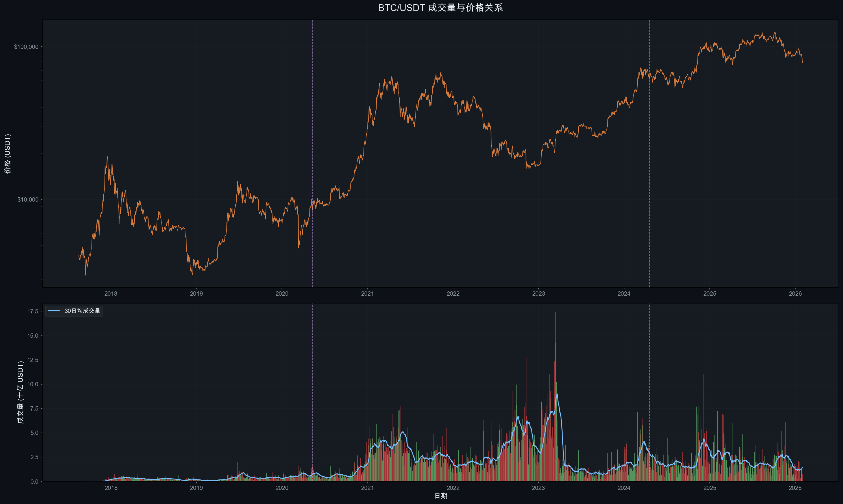Click the 17.5 volume axis label

(x=32, y=311)
